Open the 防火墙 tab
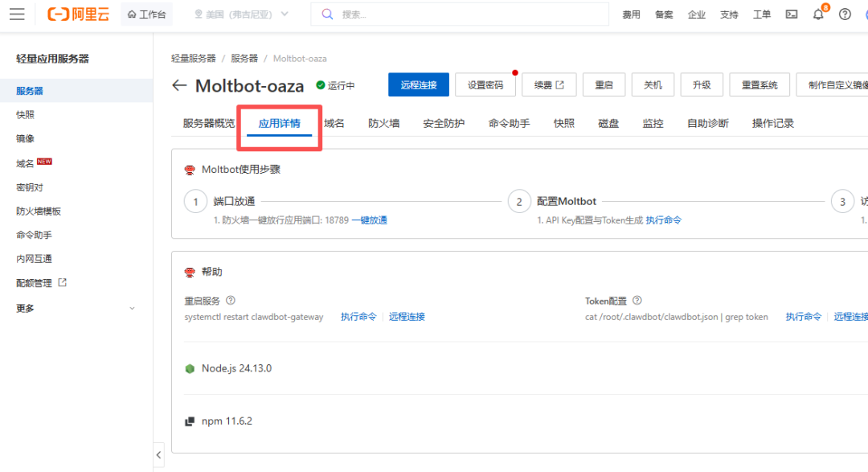This screenshot has width=868, height=472. click(383, 124)
